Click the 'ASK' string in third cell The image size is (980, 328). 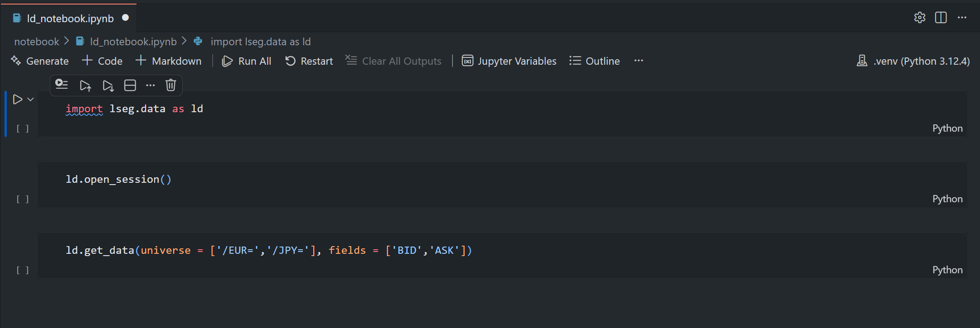[x=444, y=250]
